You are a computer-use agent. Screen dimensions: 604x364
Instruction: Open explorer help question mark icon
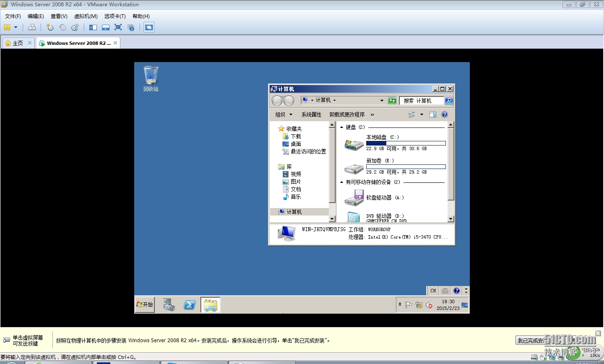(x=445, y=114)
